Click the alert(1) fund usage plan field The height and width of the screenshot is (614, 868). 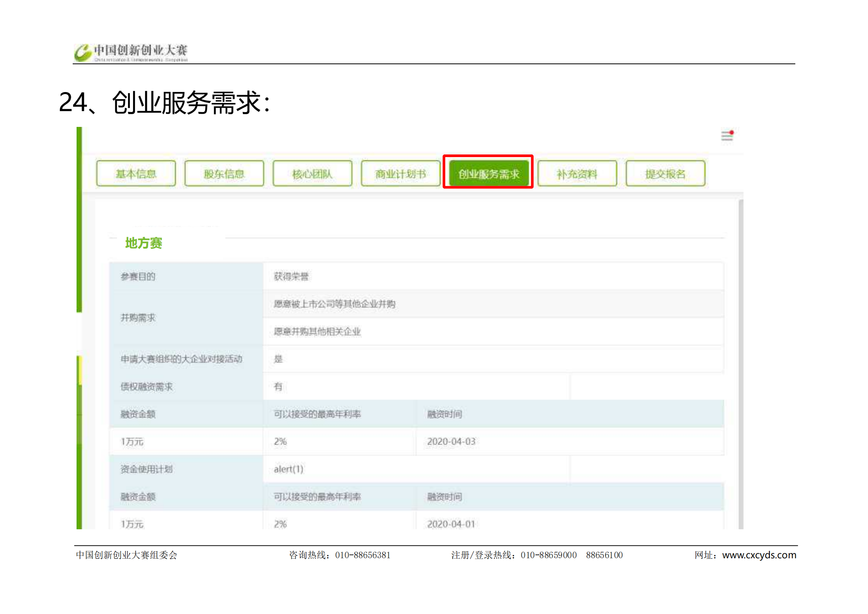pyautogui.click(x=288, y=469)
